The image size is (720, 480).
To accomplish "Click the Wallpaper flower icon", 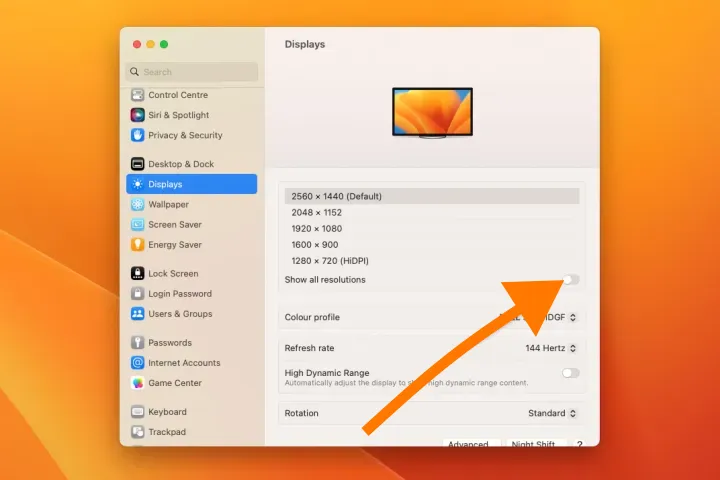I will 137,204.
